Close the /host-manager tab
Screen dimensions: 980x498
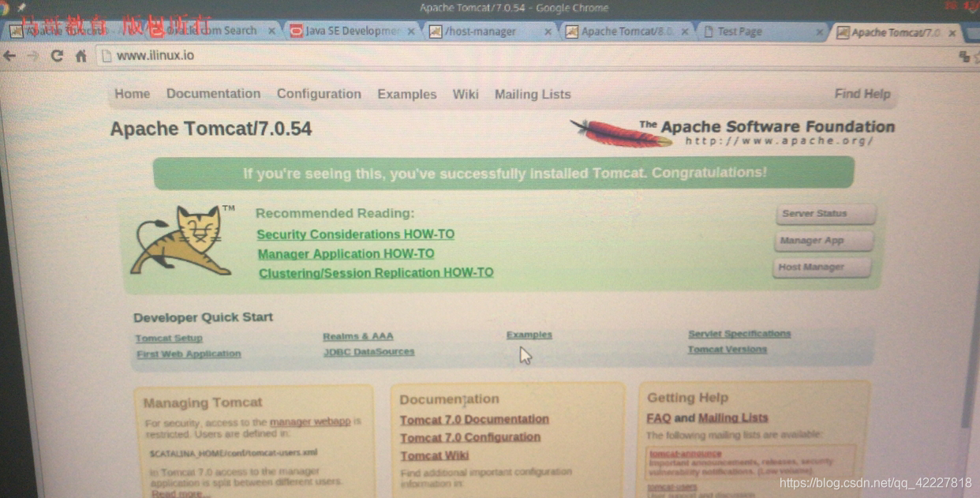[x=548, y=32]
